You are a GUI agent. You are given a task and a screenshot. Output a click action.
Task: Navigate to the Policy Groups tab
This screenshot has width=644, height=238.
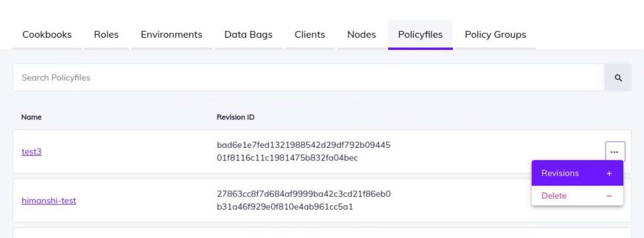coord(495,35)
